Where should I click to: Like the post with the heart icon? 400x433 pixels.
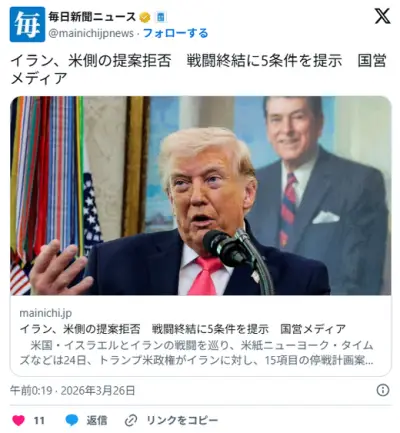tap(19, 420)
